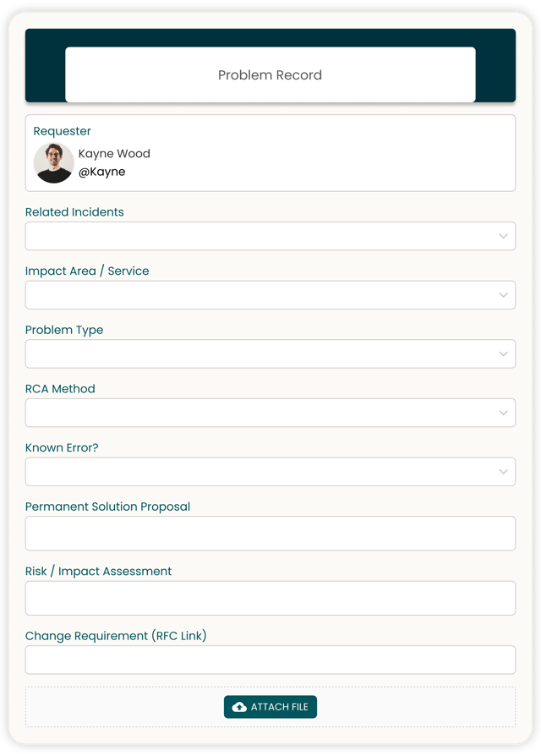Click Kayne Wood's profile avatar
The image size is (541, 756).
[x=53, y=163]
